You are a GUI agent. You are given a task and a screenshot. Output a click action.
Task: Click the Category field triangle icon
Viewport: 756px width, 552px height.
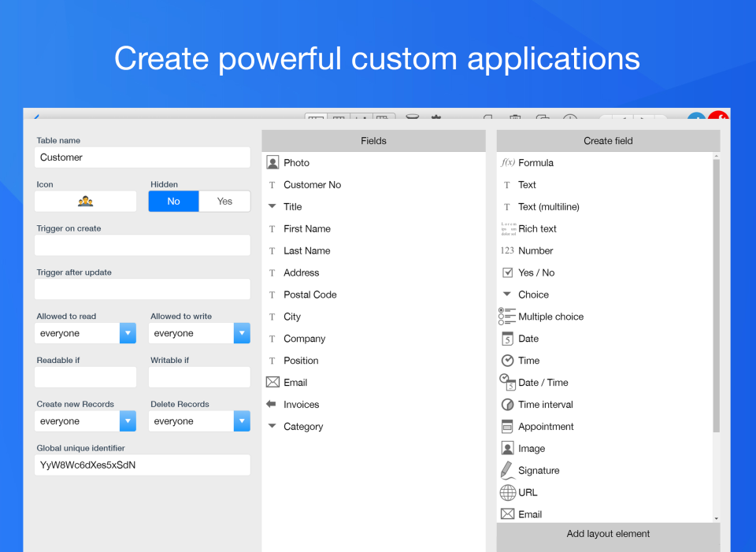[272, 426]
